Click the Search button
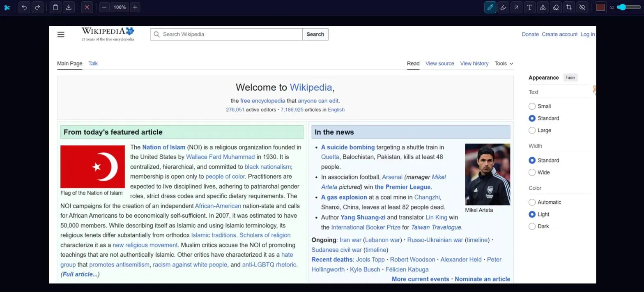 click(x=315, y=34)
